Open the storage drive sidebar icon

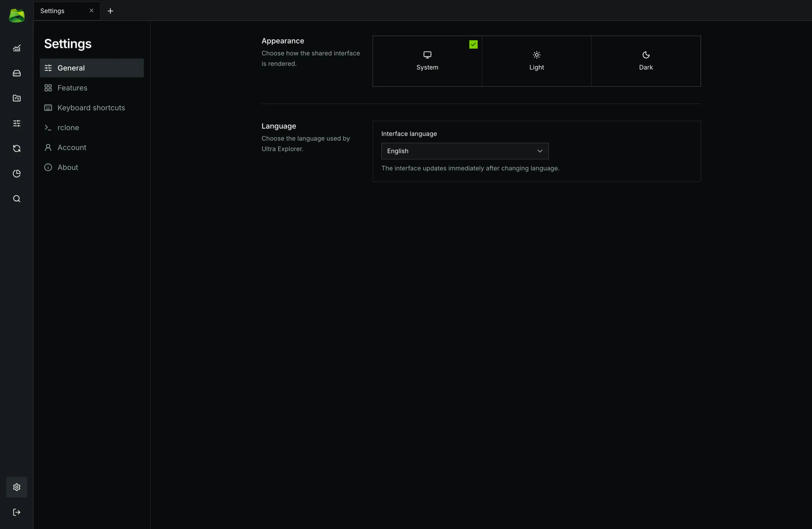17,73
